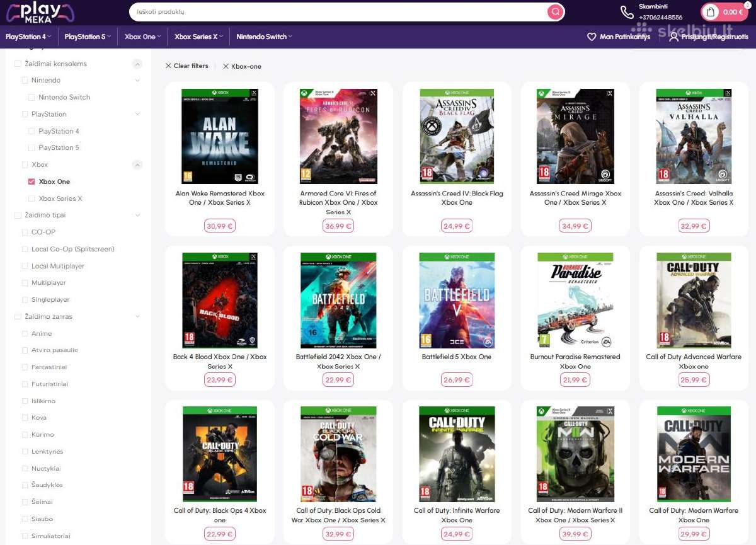Open the PlayStation 5 menu
Screen dimensions: 756x545
(88, 37)
